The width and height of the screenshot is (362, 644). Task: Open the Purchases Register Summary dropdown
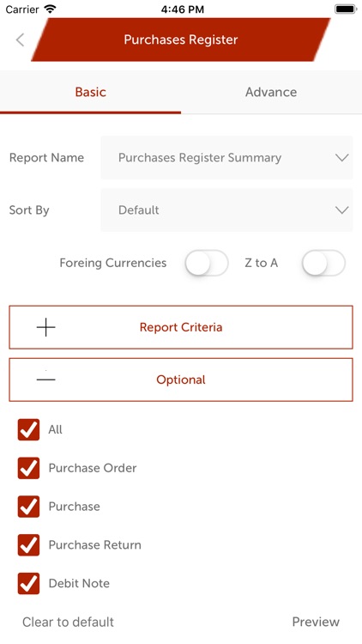(x=226, y=158)
